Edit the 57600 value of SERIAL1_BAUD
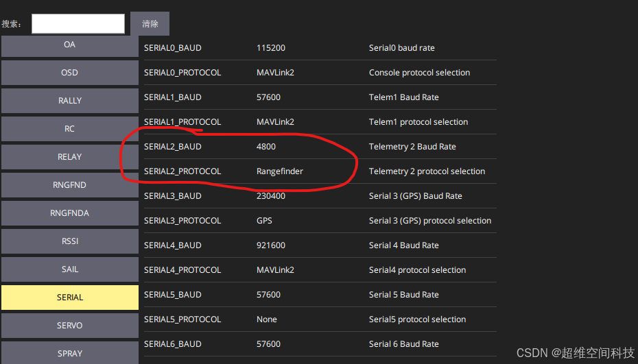This screenshot has width=638, height=364. coord(268,97)
